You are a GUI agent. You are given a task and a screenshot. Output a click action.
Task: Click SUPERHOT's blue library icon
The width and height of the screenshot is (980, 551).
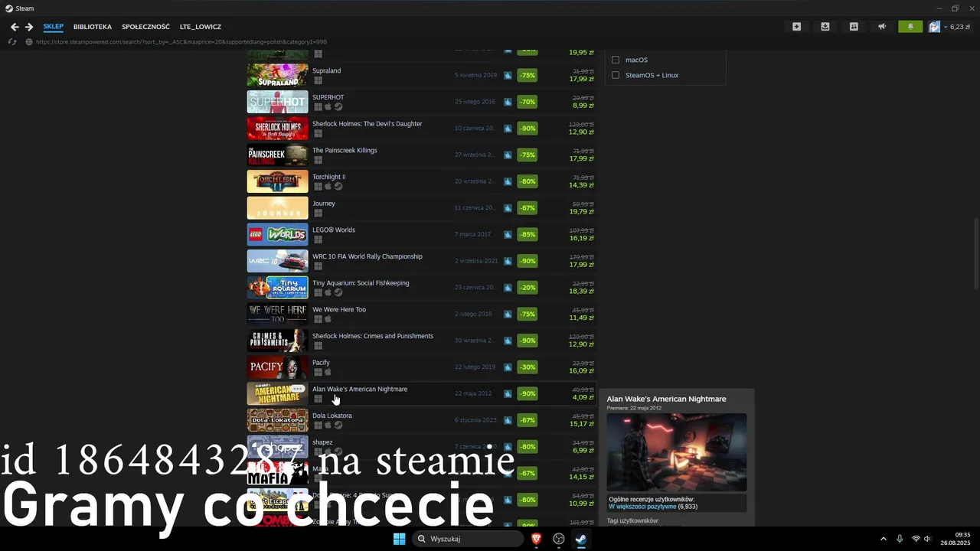[508, 102]
